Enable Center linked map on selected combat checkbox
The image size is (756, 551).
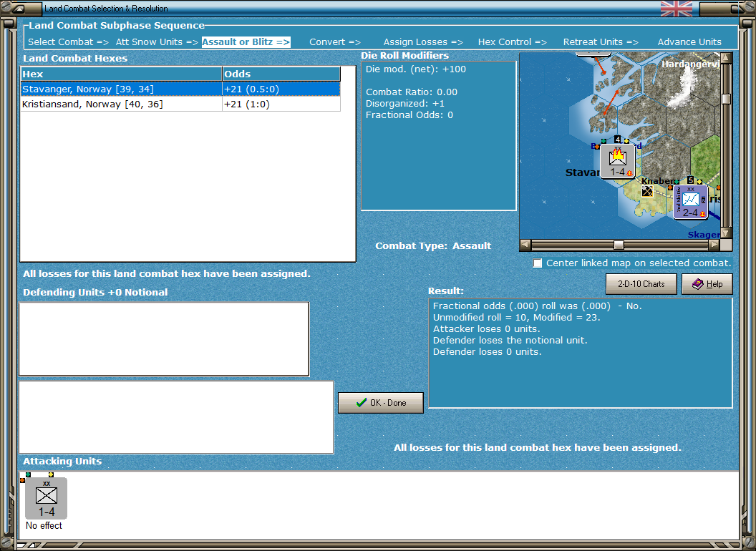tap(537, 263)
